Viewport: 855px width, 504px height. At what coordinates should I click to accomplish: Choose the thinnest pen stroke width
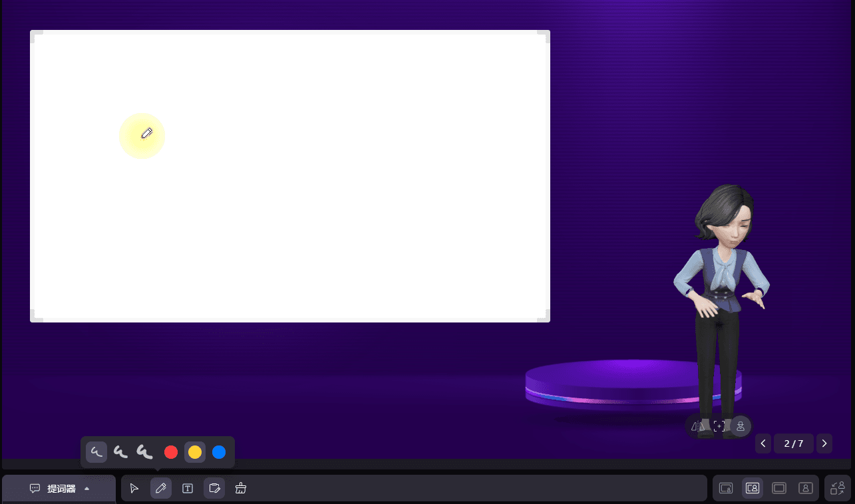point(96,452)
